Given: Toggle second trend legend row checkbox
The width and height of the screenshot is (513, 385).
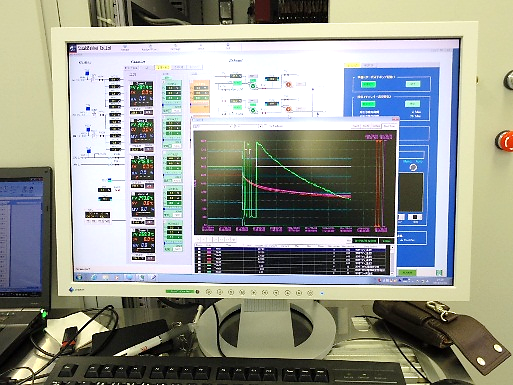Looking at the screenshot, I should pyautogui.click(x=199, y=253).
